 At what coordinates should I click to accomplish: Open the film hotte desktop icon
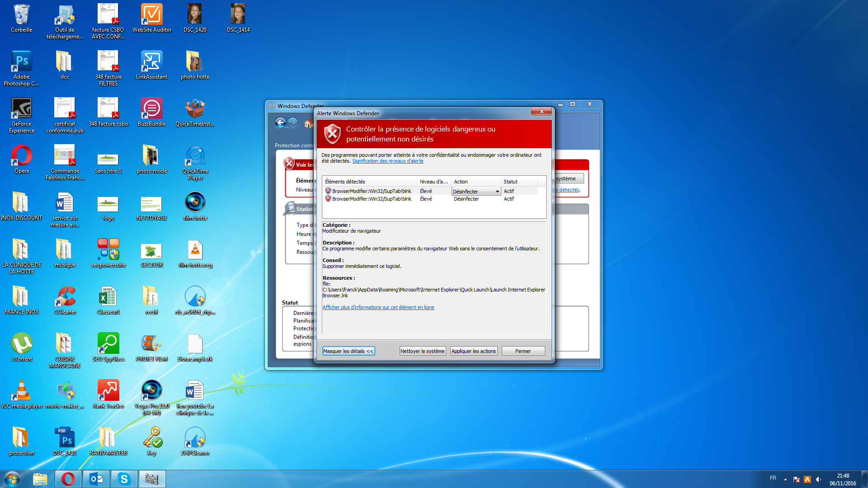[195, 206]
